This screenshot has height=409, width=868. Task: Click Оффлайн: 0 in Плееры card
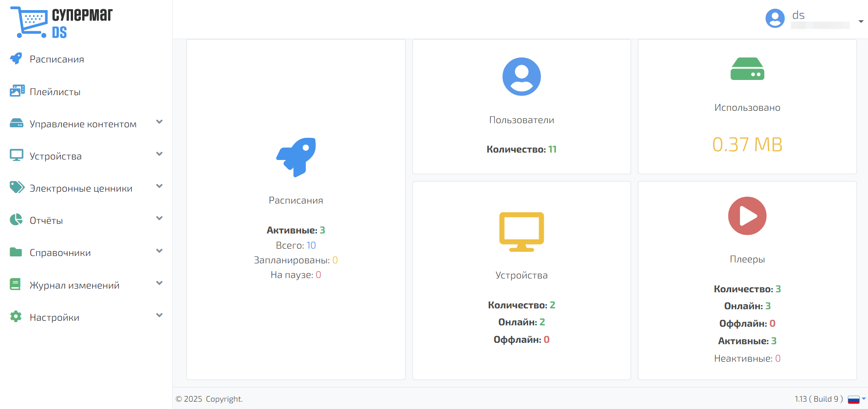click(747, 324)
